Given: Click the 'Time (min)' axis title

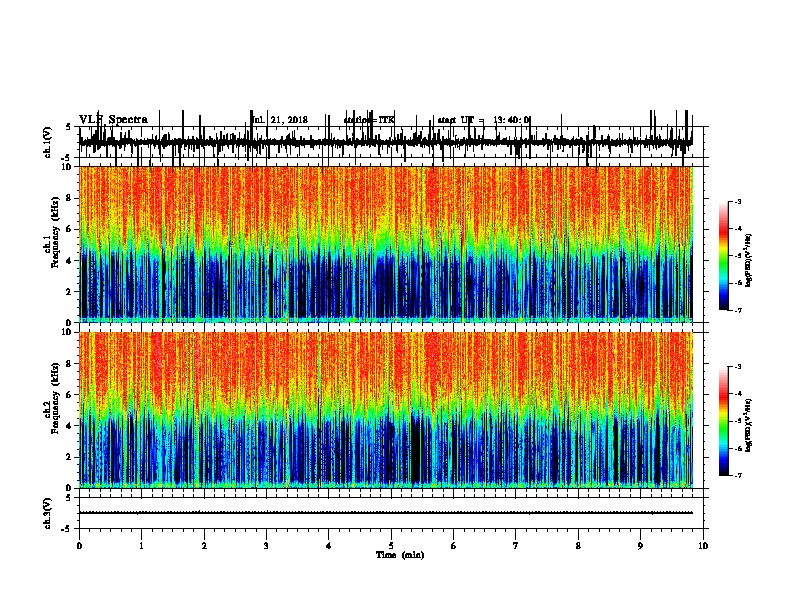Looking at the screenshot, I should (x=400, y=555).
